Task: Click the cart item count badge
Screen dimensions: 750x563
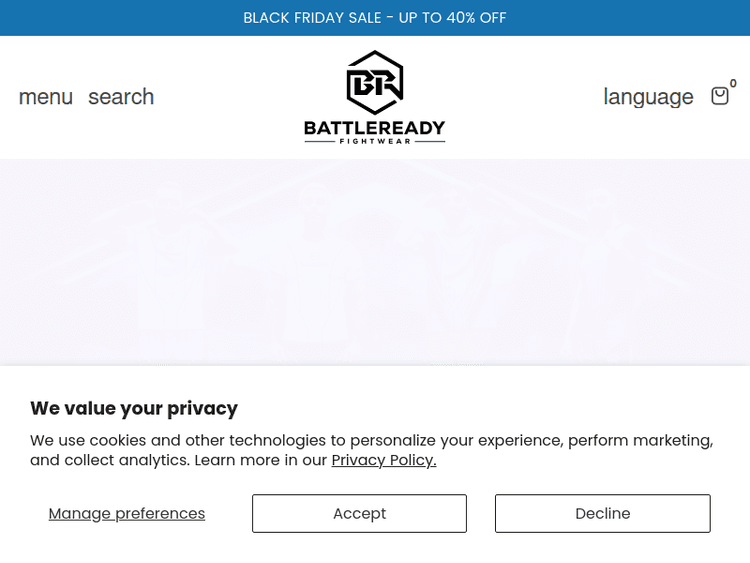Action: coord(733,84)
